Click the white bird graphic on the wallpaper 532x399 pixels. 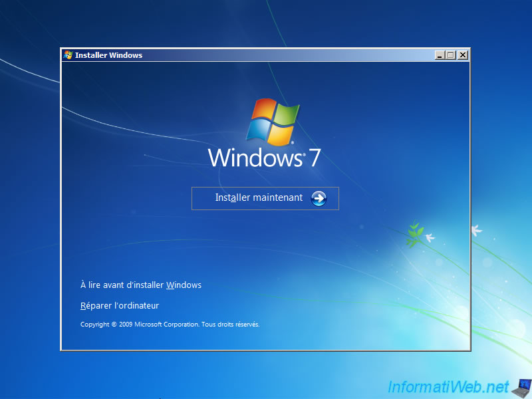tap(477, 229)
